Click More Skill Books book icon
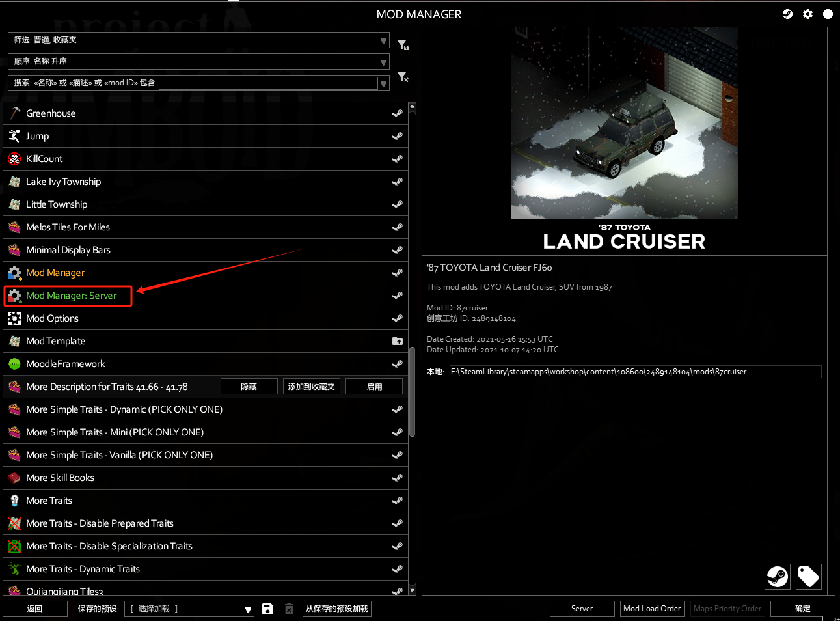 tap(14, 478)
